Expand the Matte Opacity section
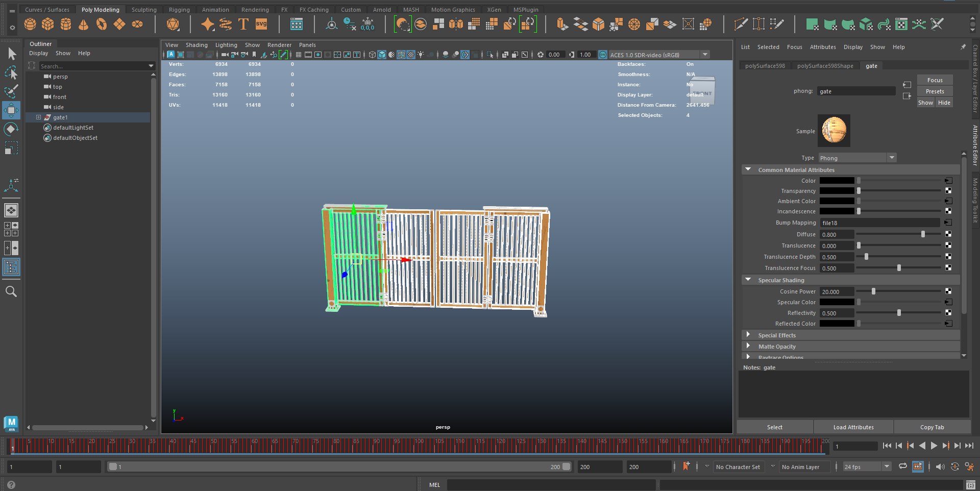The image size is (980, 491). point(748,346)
